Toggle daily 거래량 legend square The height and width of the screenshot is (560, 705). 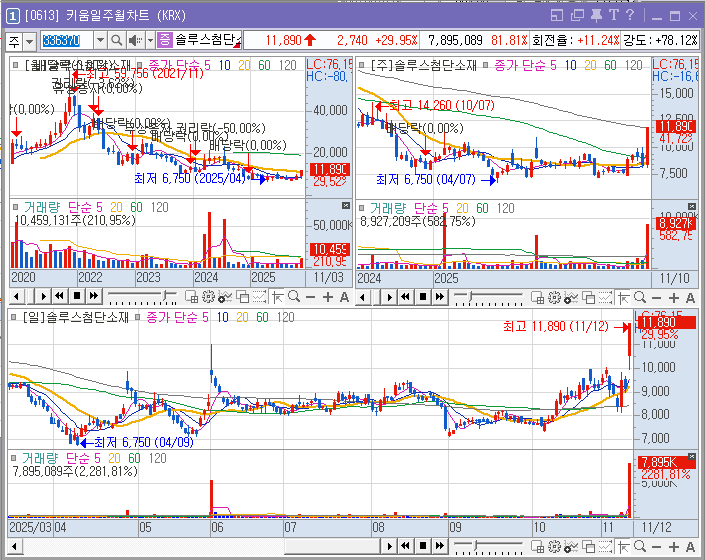point(14,458)
